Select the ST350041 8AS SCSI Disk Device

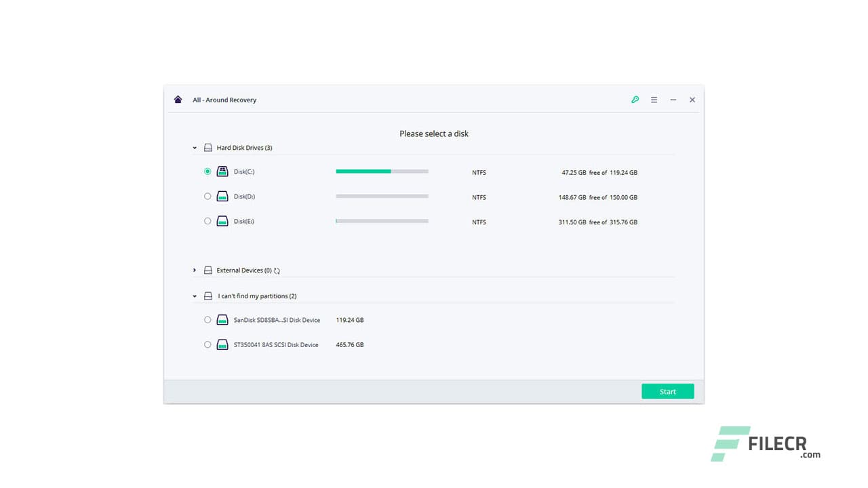click(208, 344)
